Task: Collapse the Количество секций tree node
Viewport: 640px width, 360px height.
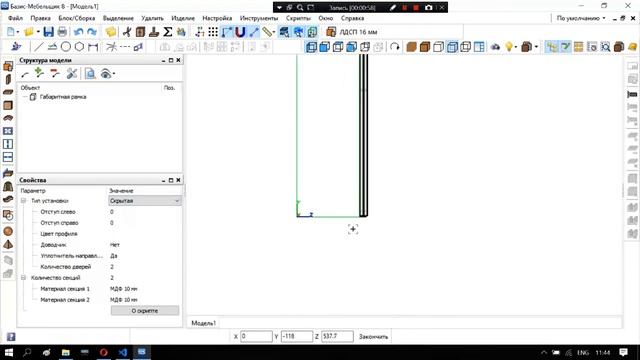Action: pos(24,278)
